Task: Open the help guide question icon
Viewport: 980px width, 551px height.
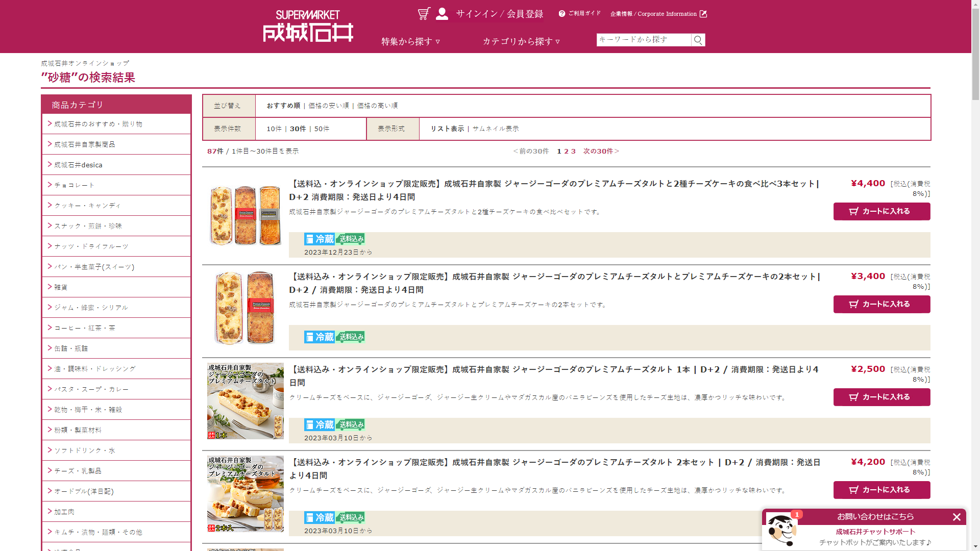Action: 562,14
